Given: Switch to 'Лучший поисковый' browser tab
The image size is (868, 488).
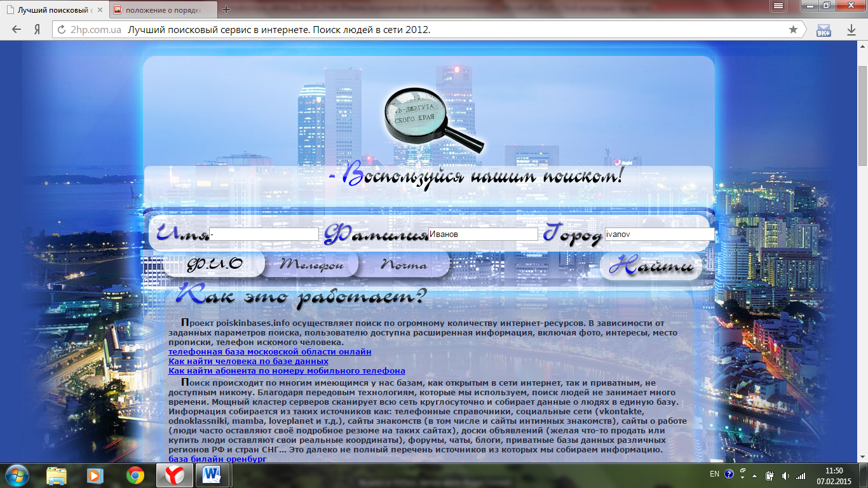Looking at the screenshot, I should pos(55,10).
